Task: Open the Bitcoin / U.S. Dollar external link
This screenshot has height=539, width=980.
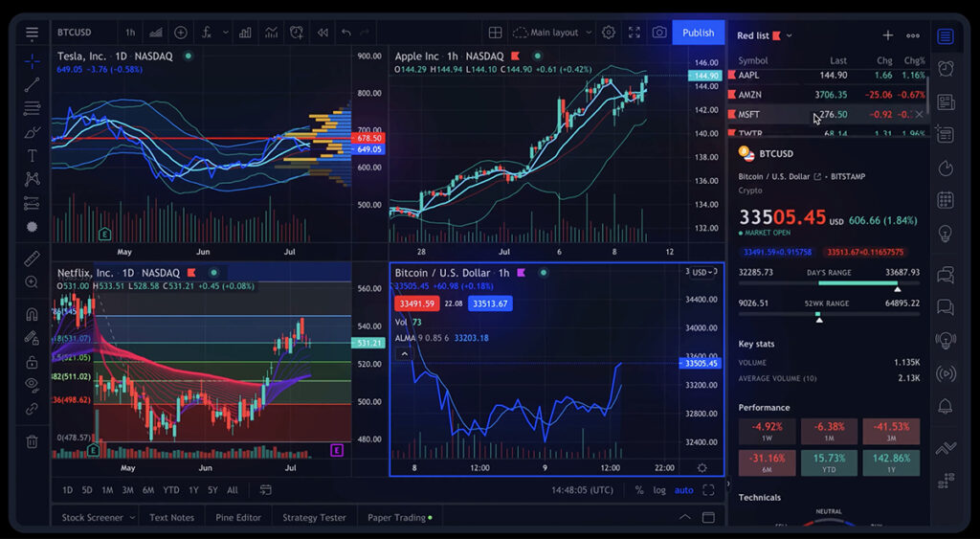Action: 817,177
